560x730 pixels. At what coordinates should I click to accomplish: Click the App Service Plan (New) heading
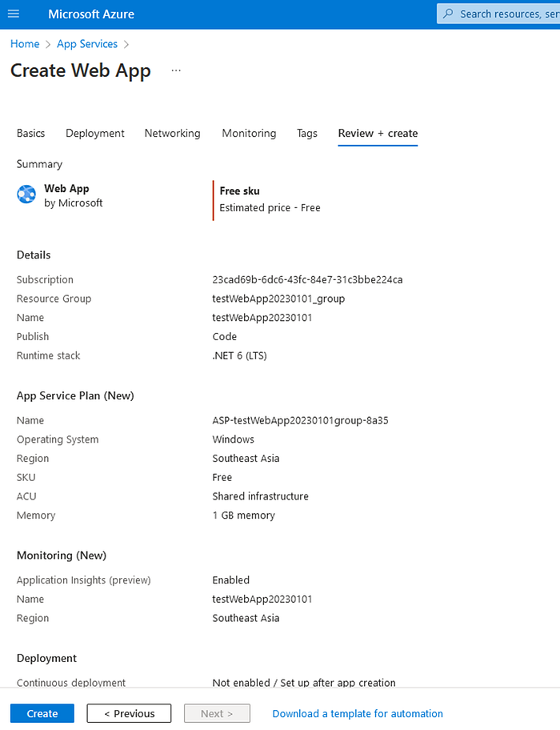point(75,395)
